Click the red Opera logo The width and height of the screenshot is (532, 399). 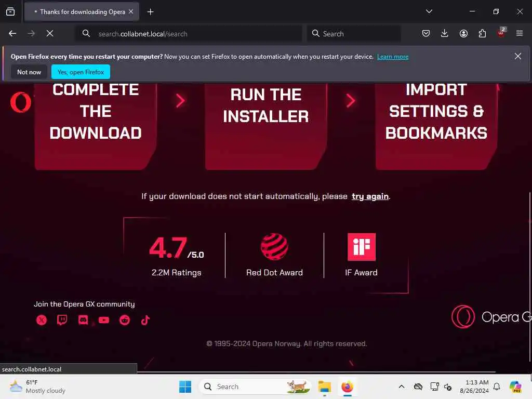tap(21, 102)
